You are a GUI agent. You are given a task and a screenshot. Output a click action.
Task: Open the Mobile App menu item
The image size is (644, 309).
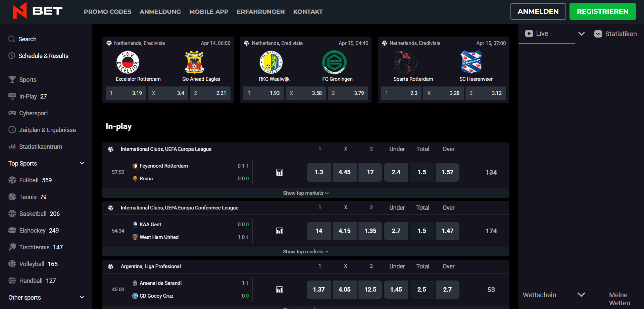click(209, 12)
